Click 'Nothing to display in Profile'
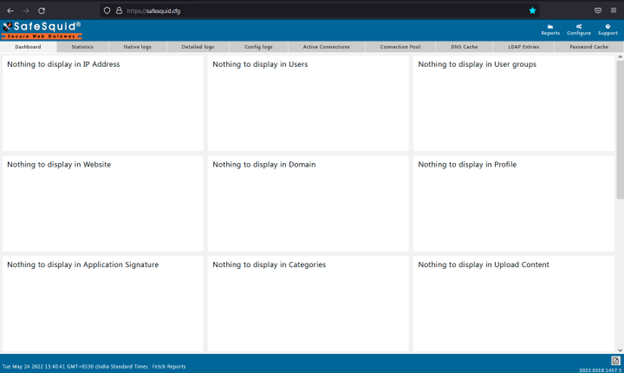 click(467, 164)
